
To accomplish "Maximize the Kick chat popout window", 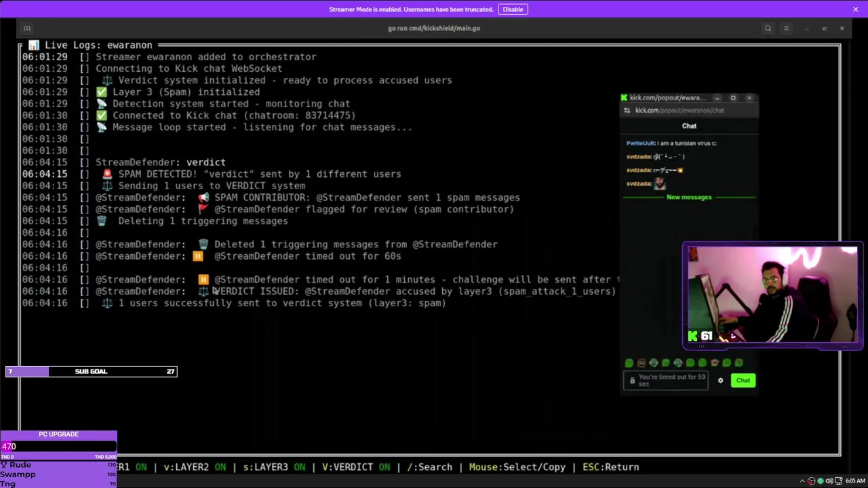I will (x=733, y=98).
